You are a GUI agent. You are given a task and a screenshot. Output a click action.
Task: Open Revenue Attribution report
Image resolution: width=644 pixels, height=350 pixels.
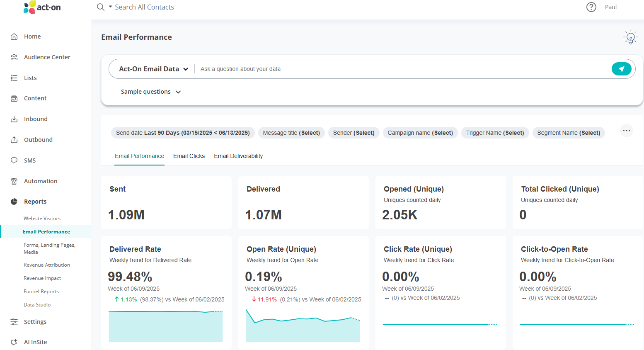click(47, 265)
